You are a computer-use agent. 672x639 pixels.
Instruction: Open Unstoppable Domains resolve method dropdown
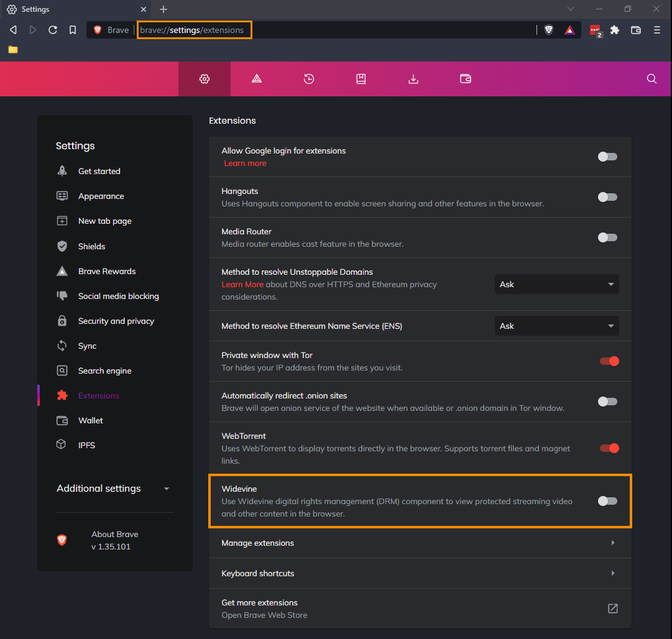[x=557, y=284]
